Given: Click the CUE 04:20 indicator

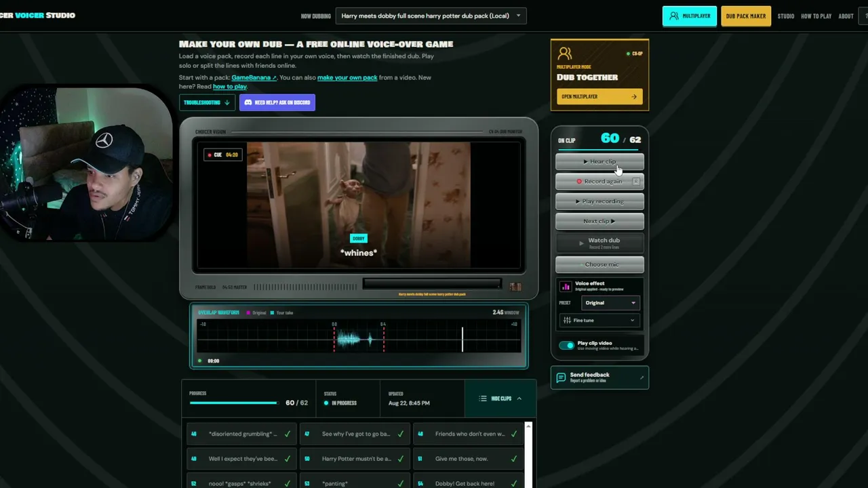Looking at the screenshot, I should [x=223, y=155].
